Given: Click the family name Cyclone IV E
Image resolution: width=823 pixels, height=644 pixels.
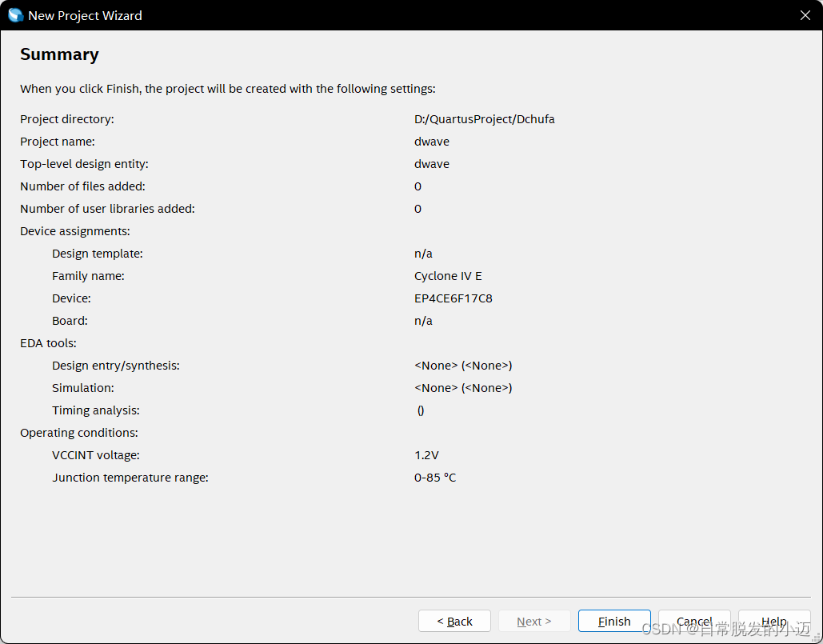Looking at the screenshot, I should pos(448,276).
